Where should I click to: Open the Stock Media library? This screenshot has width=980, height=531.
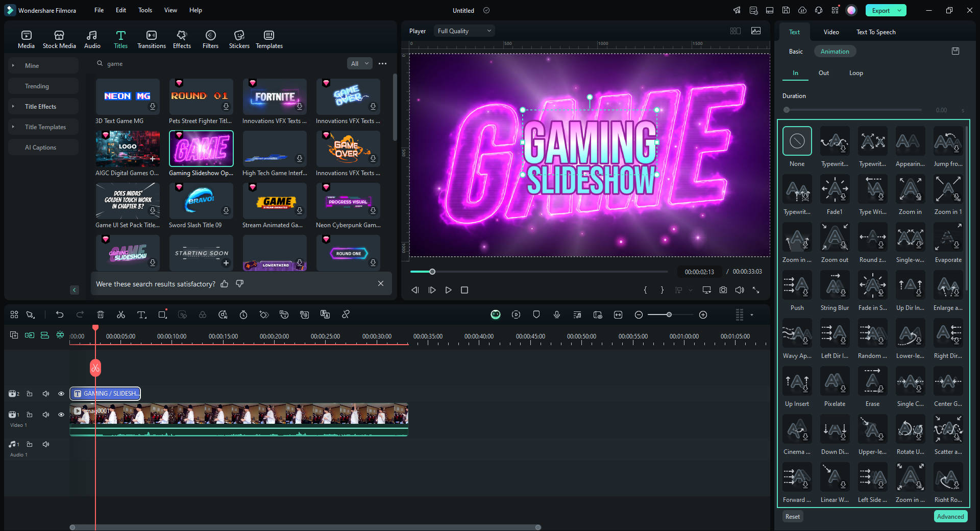(x=59, y=39)
